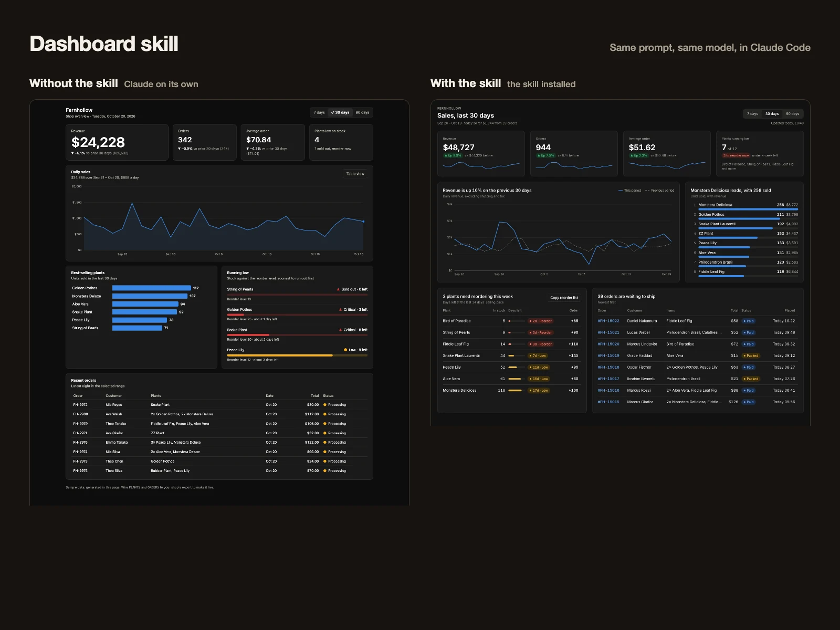Click order FH-2980 row by Ava Walsh
This screenshot has width=840, height=630.
(219, 414)
